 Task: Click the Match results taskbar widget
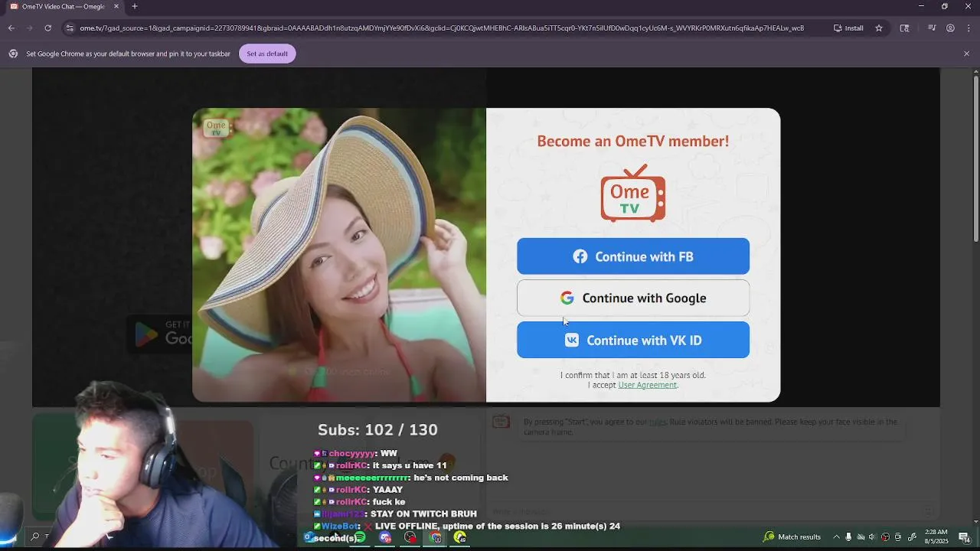[792, 537]
